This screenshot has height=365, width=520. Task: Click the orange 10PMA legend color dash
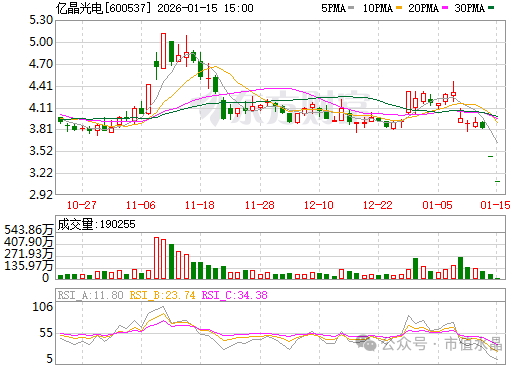pyautogui.click(x=399, y=8)
